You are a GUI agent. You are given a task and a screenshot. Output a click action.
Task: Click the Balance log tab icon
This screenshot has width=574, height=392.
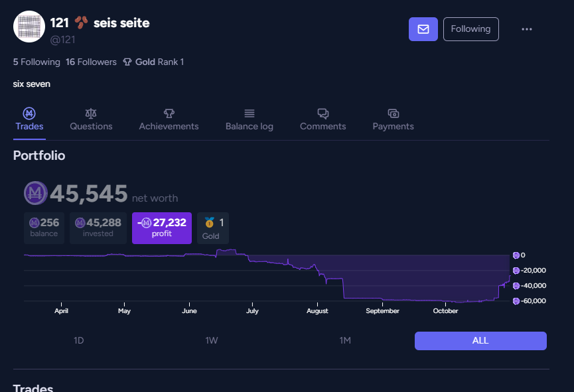click(250, 113)
